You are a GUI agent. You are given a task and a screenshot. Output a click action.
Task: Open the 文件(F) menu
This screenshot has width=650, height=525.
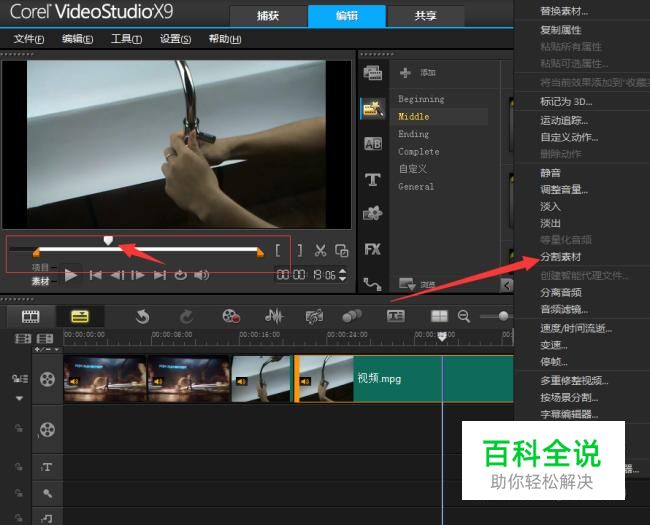(x=29, y=39)
